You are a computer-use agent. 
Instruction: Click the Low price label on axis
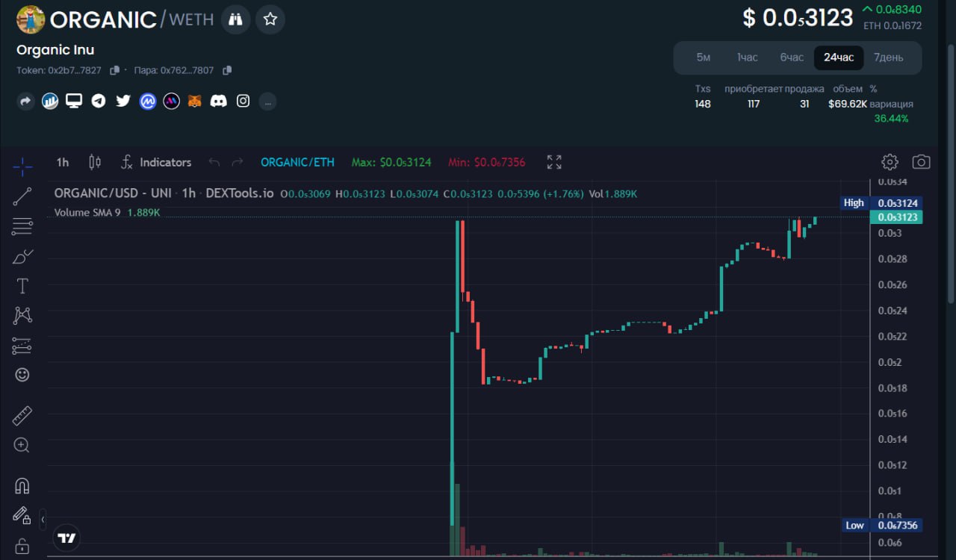pyautogui.click(x=855, y=525)
